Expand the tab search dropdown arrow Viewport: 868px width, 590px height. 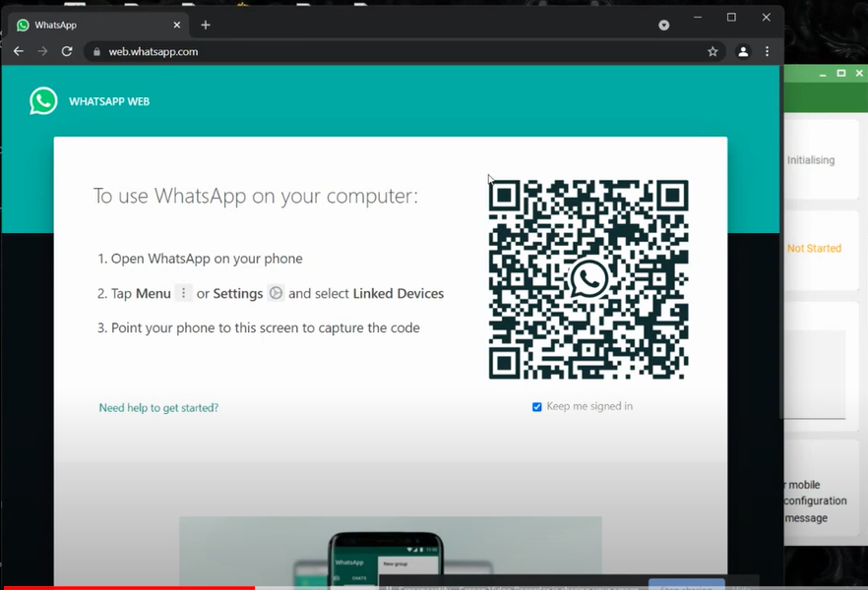(x=664, y=25)
